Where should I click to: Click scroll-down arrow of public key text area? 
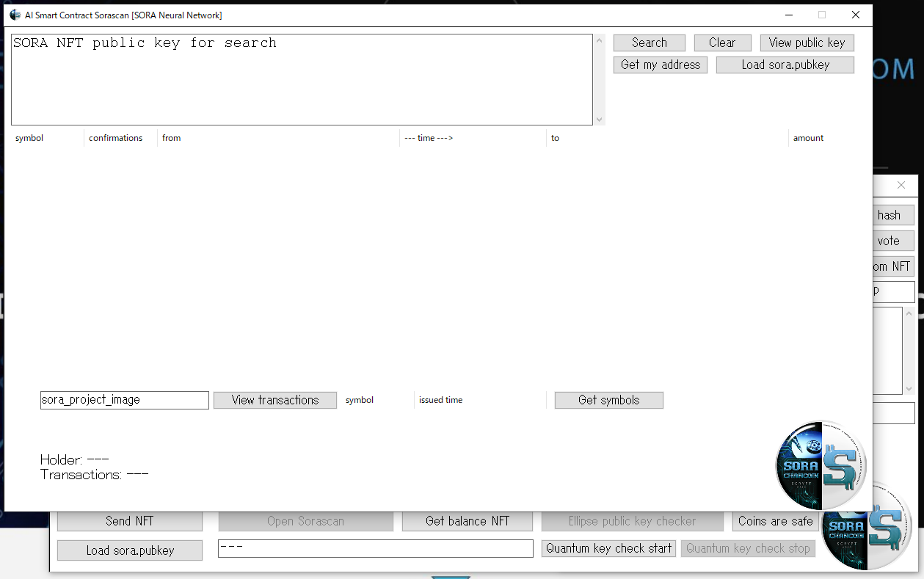coord(600,120)
